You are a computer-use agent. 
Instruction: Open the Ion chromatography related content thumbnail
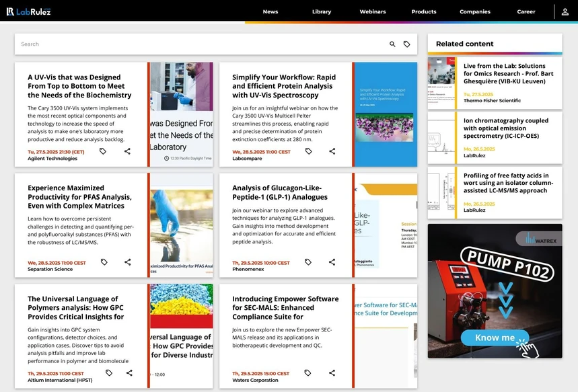(x=442, y=138)
